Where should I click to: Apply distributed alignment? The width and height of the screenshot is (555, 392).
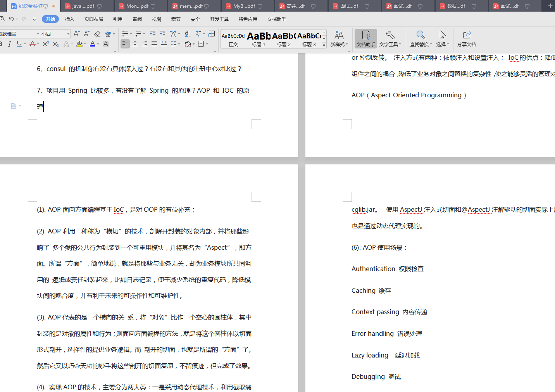click(x=164, y=44)
